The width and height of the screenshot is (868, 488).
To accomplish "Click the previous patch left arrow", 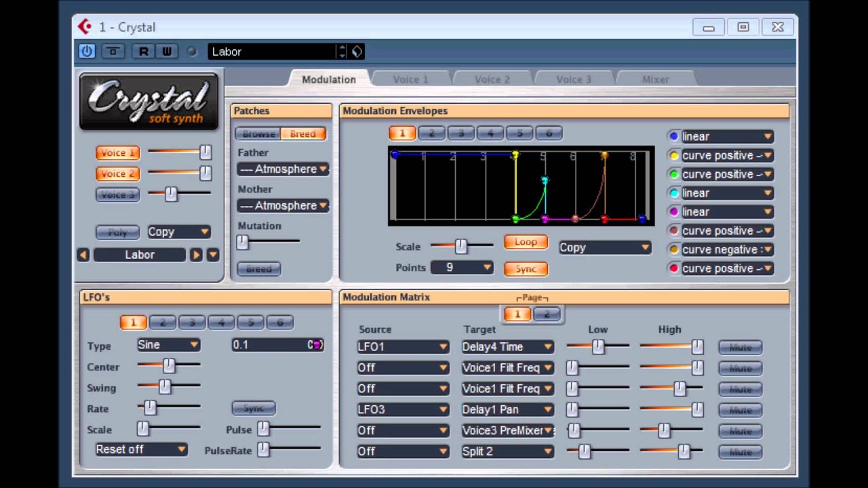I will (83, 255).
